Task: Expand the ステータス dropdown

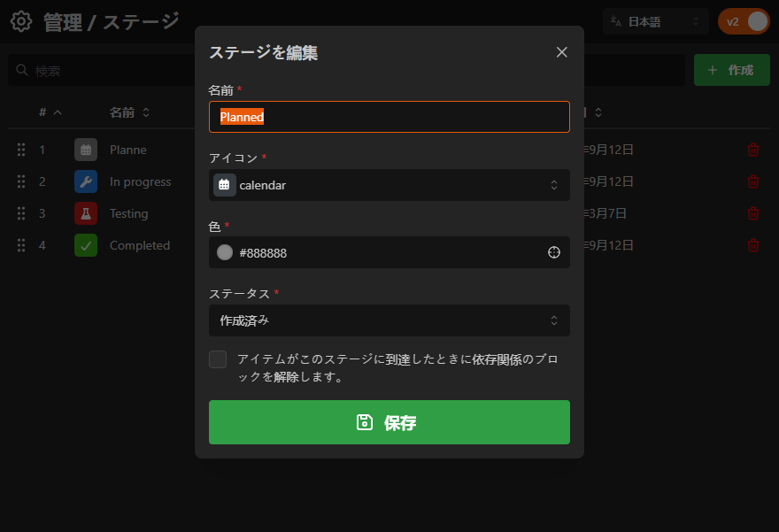Action: click(x=389, y=320)
